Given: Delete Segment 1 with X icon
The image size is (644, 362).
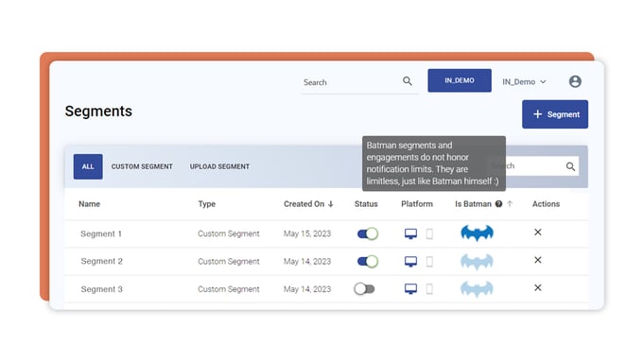Looking at the screenshot, I should (x=538, y=233).
